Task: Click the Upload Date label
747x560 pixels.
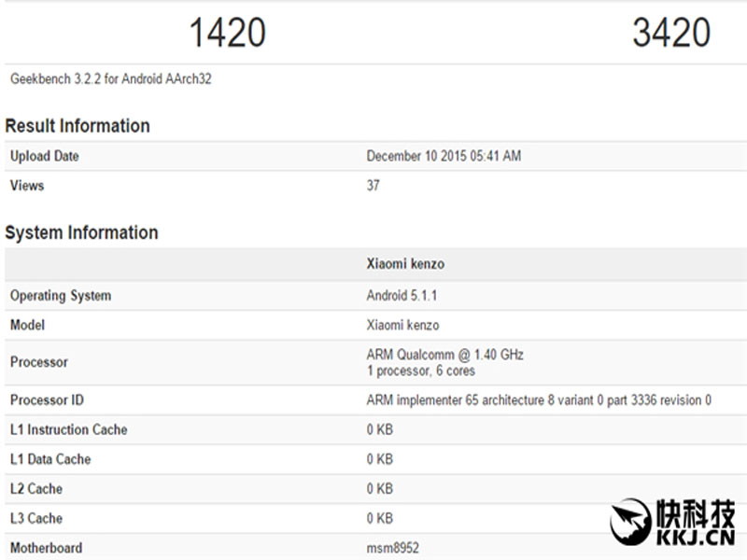Action: pos(44,156)
